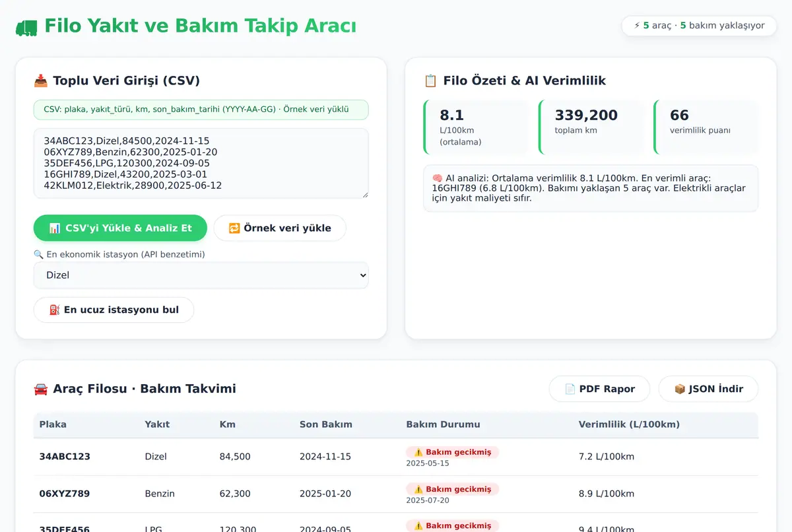792x532 pixels.
Task: Click En ucuz istasyonu bul button
Action: (114, 310)
